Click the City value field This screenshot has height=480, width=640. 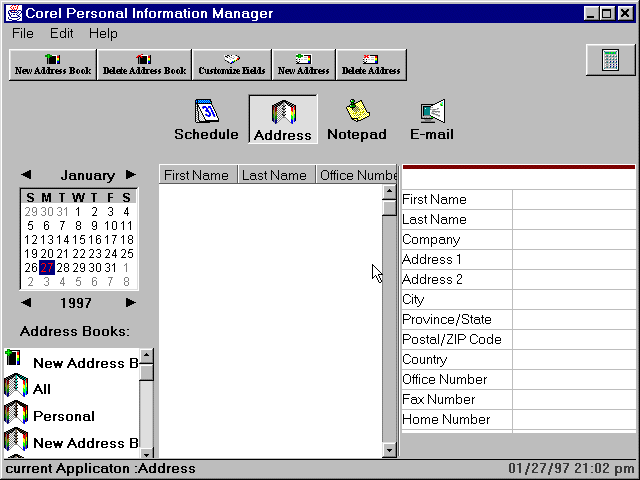(x=574, y=300)
